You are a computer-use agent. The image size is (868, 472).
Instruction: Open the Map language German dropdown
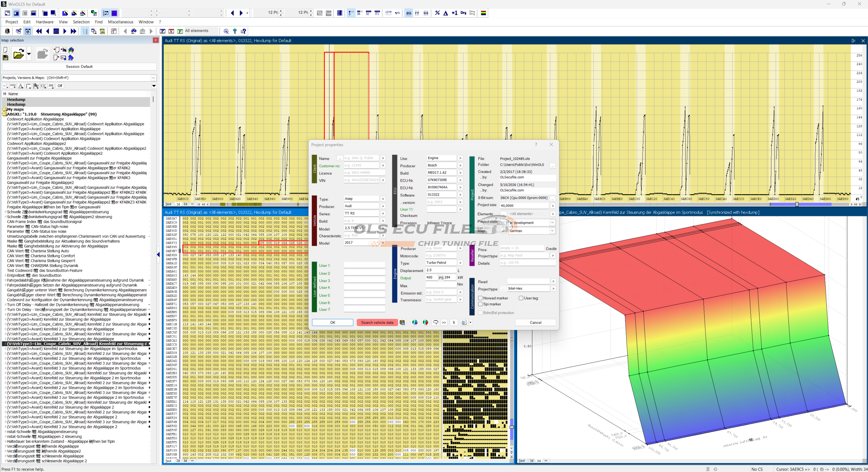coord(552,231)
